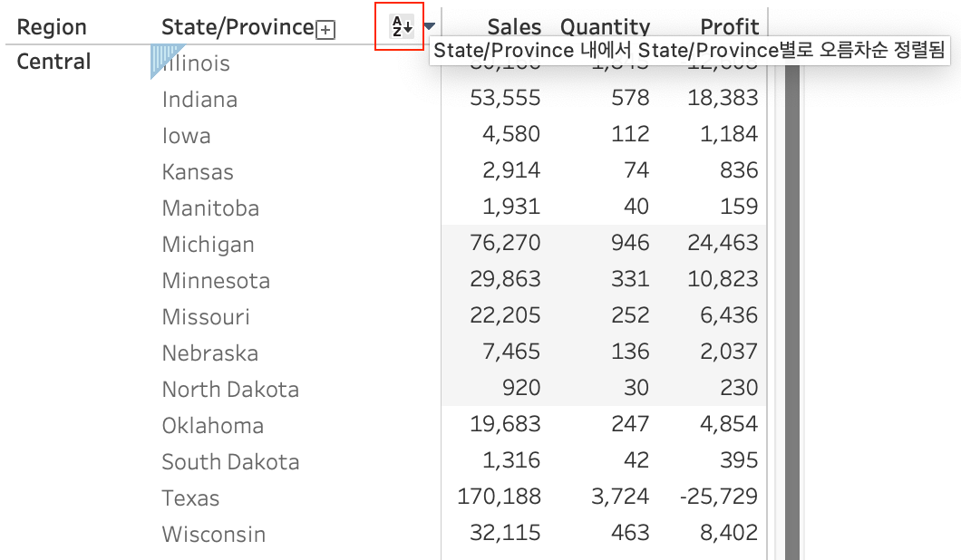This screenshot has width=961, height=560.
Task: Select the Texas row label
Action: point(190,498)
